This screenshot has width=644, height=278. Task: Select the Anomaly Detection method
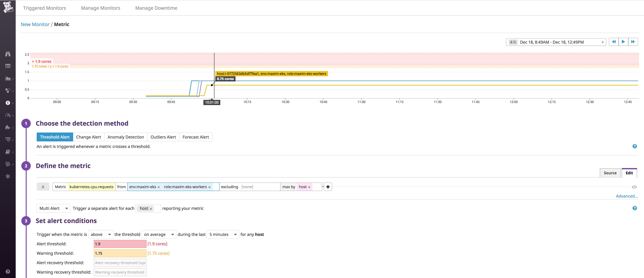point(125,137)
